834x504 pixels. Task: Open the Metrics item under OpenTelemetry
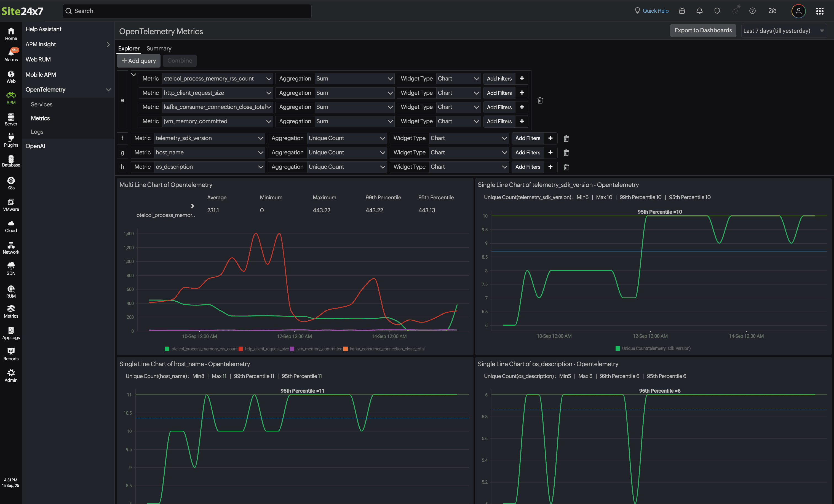tap(40, 118)
